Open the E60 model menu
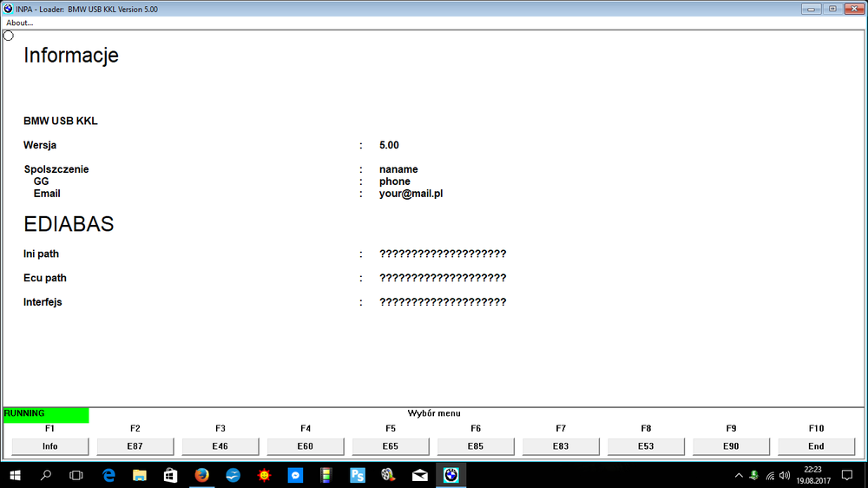The height and width of the screenshot is (488, 868). [305, 446]
